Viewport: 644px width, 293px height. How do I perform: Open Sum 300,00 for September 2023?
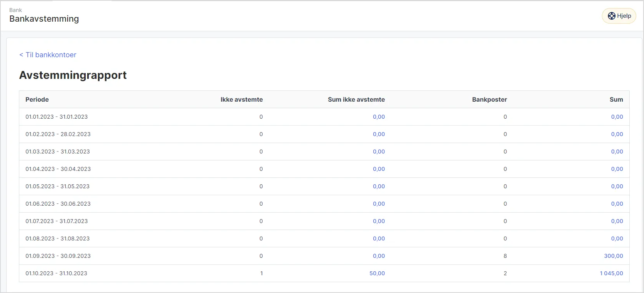(613, 256)
